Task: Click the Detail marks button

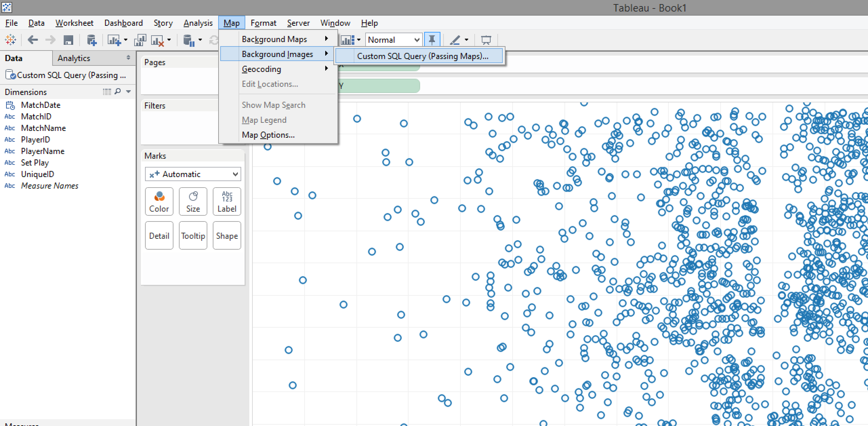Action: [x=159, y=235]
